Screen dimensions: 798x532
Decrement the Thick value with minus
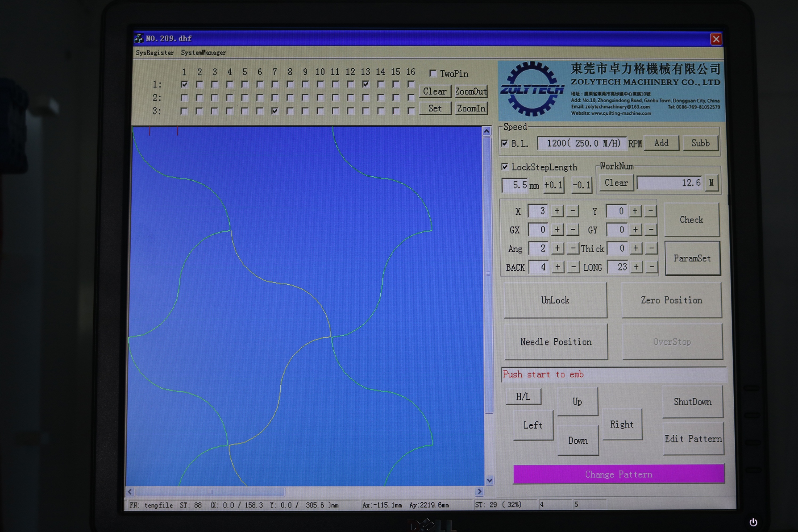651,248
